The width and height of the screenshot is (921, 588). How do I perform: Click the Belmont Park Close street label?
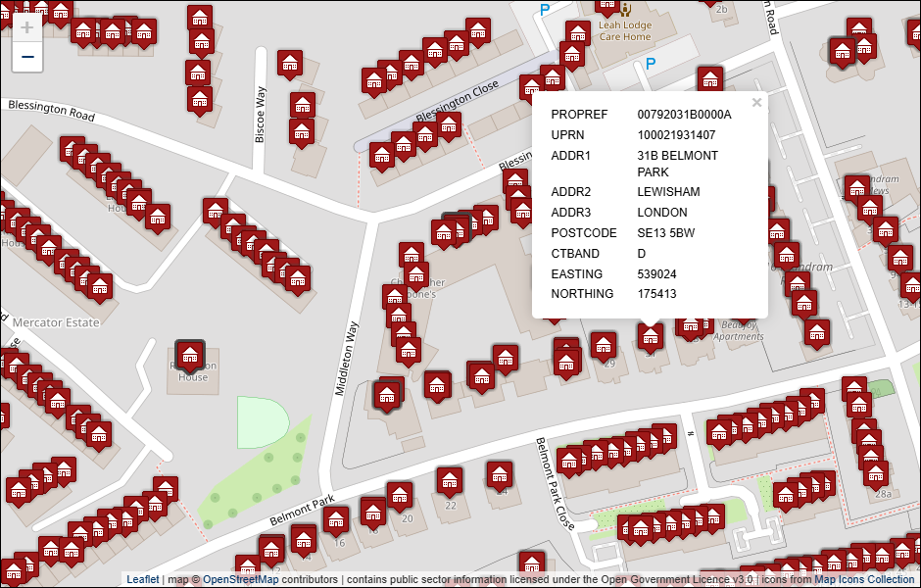554,483
